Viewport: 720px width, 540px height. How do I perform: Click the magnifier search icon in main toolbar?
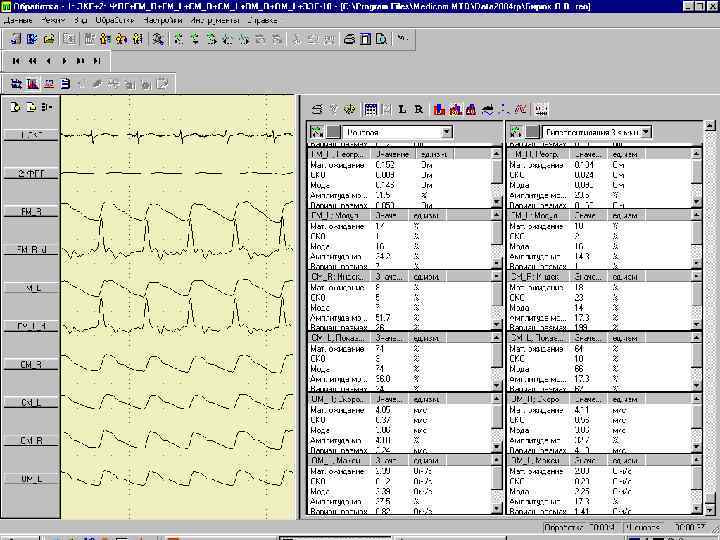(158, 39)
